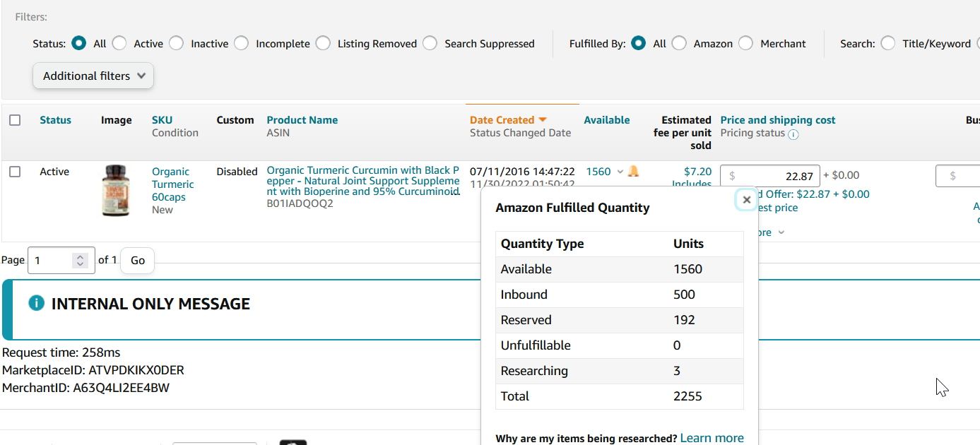Viewport: 980px width, 445px height.
Task: Open the Learn more link about researching
Action: coord(712,438)
